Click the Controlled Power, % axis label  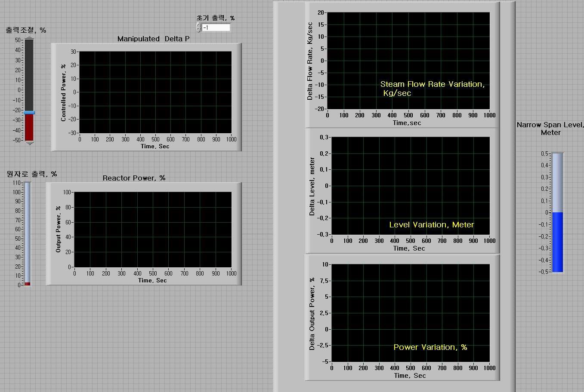pyautogui.click(x=64, y=92)
